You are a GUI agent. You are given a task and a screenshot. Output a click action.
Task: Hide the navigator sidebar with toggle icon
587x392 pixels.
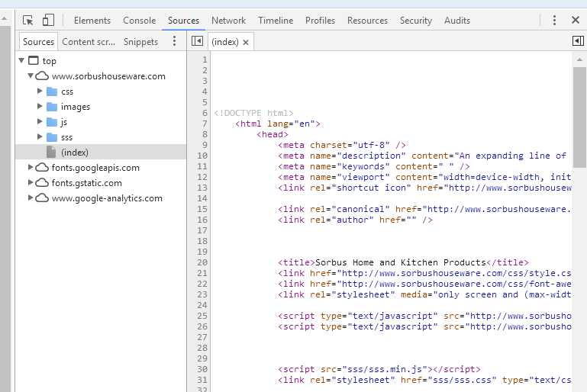coord(197,40)
